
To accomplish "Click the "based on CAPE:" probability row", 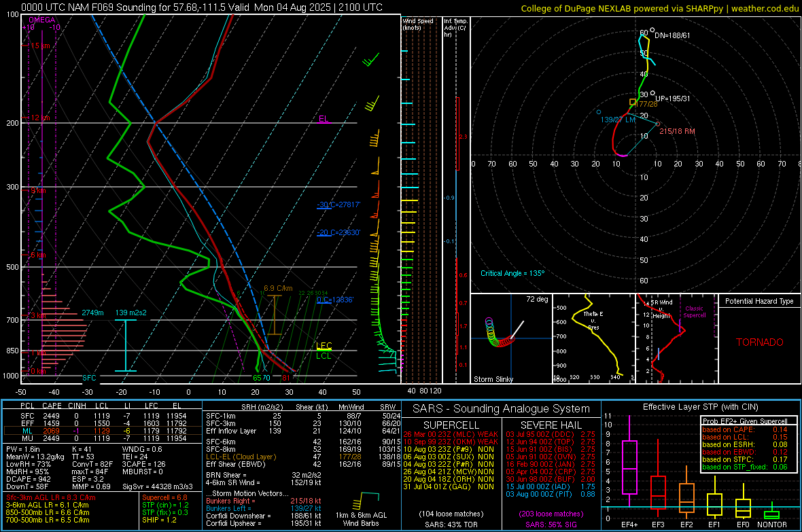I will click(745, 429).
